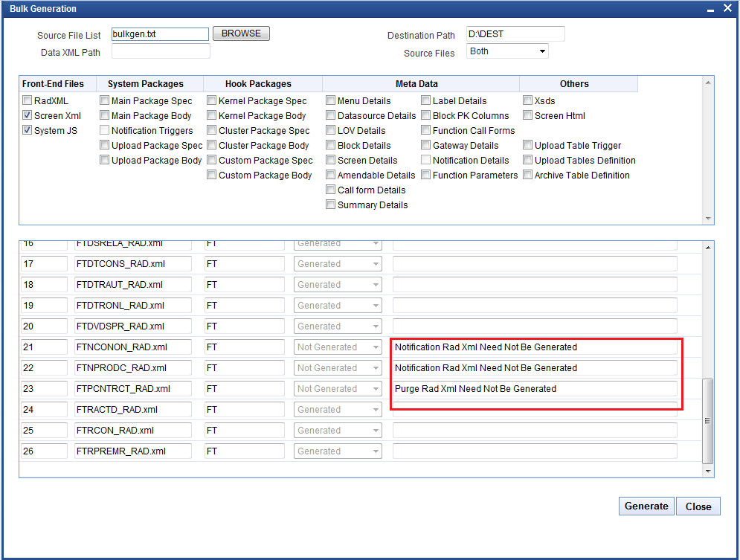Tick Upload Table Trigger

pyautogui.click(x=528, y=145)
